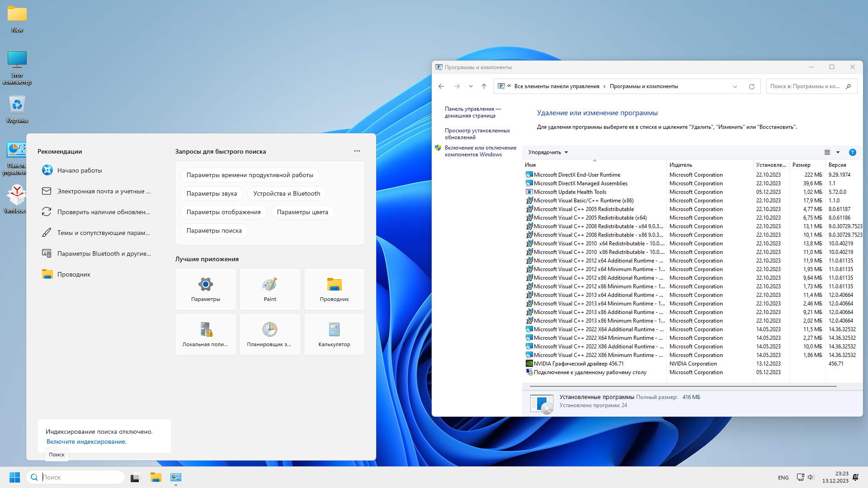
Task: Open Включение или отключение компонентов Windows
Action: 480,151
